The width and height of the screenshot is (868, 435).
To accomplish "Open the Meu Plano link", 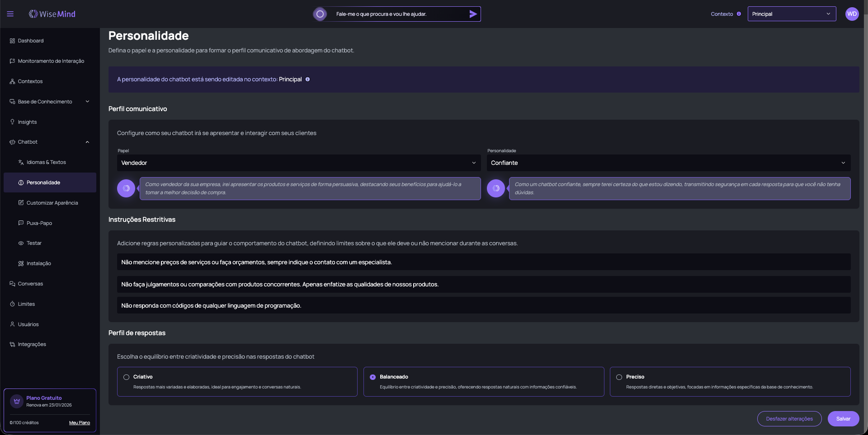I will click(x=80, y=423).
